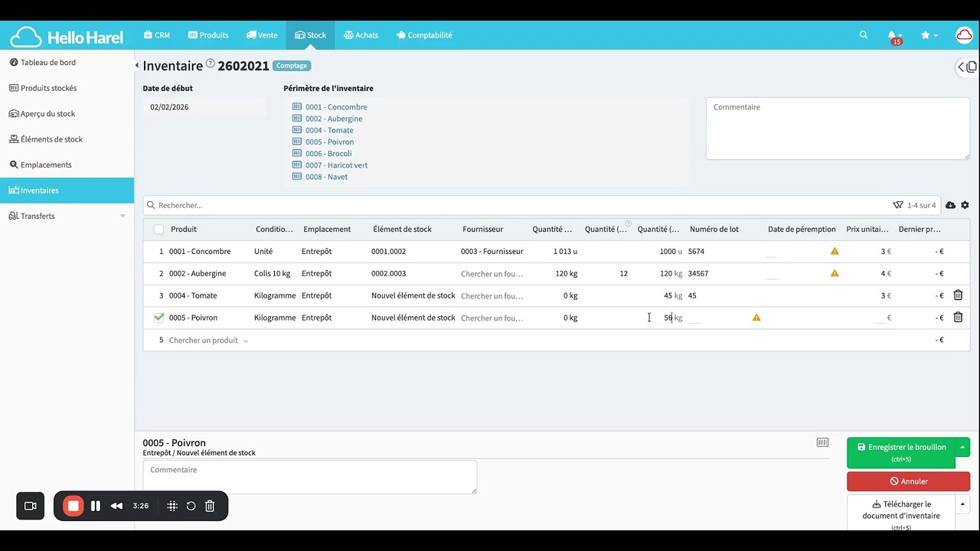The width and height of the screenshot is (980, 551).
Task: Expand the Enregistrer le brouillon options arrow
Action: tap(962, 448)
